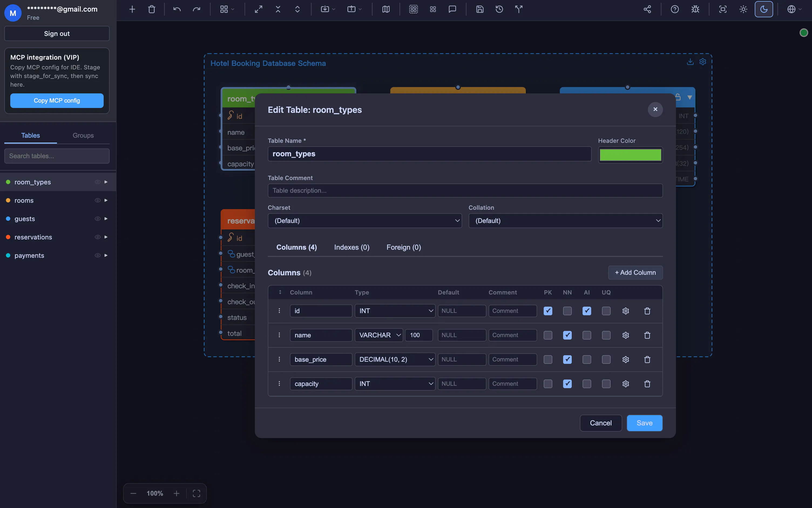The height and width of the screenshot is (508, 812).
Task: Undo the last action
Action: [x=177, y=9]
